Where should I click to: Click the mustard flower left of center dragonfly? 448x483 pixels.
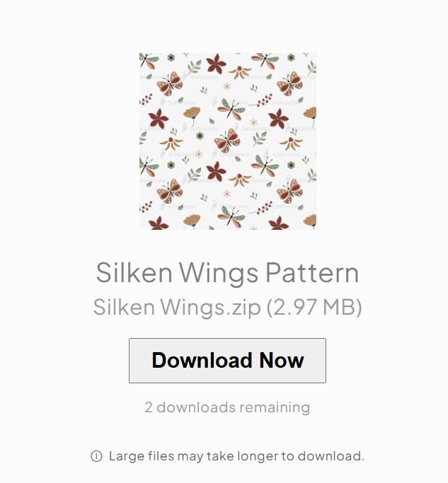[192, 115]
